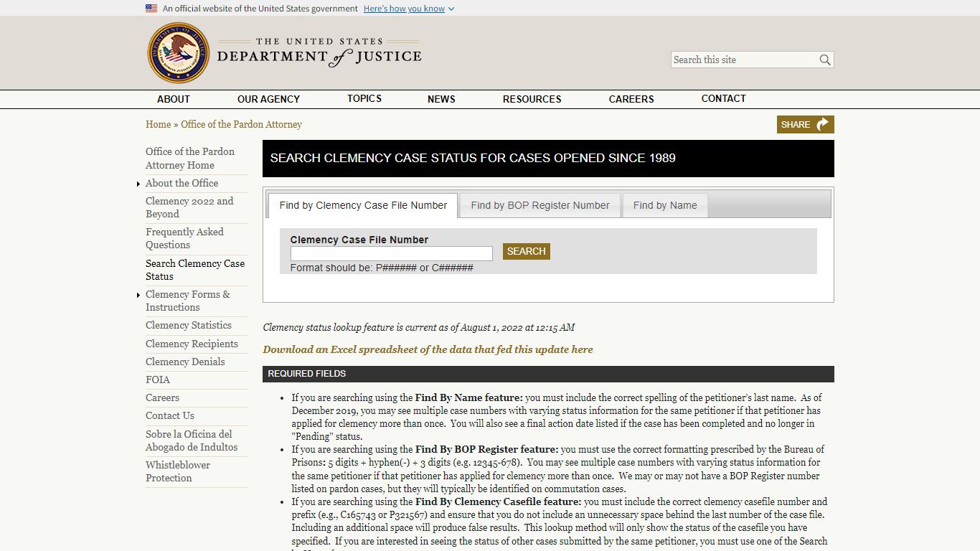
Task: Click the REQUIRED FIELDS section header
Action: pos(548,374)
